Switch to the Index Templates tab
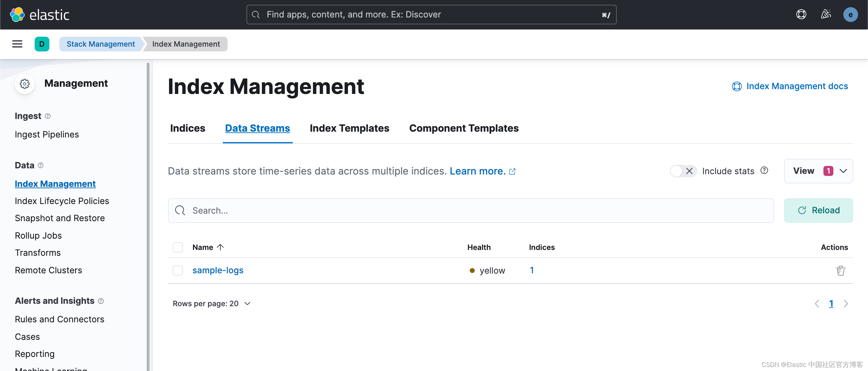 click(349, 128)
